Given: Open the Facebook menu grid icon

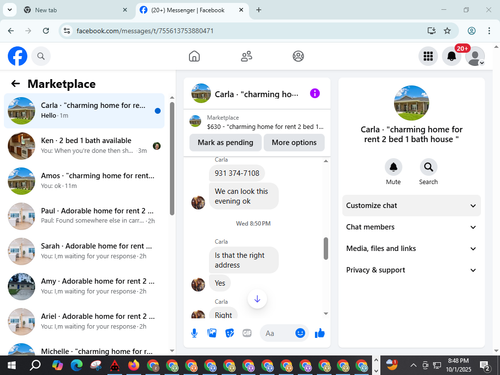Looking at the screenshot, I should click(x=428, y=56).
